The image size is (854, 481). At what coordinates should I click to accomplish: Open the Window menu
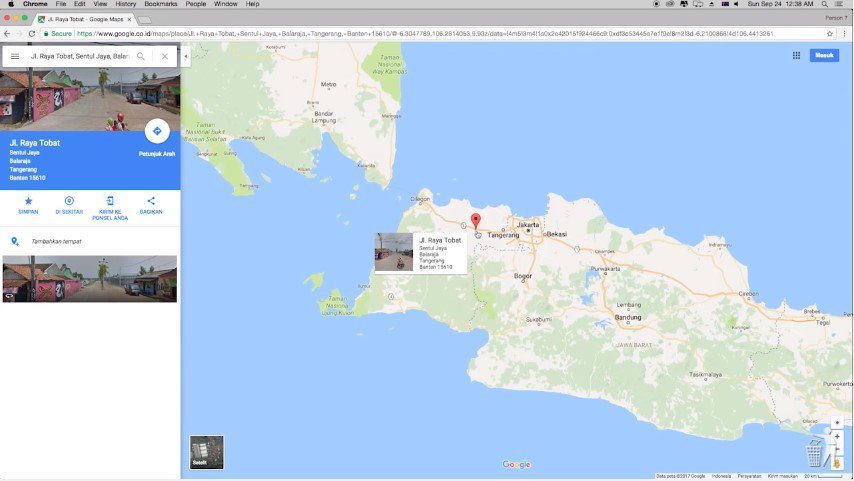pyautogui.click(x=225, y=4)
